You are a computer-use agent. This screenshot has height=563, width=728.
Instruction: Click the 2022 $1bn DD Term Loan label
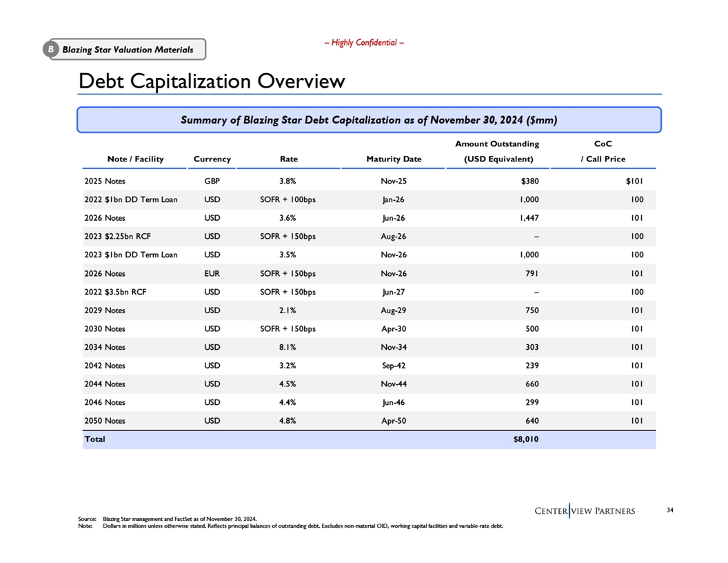click(x=131, y=200)
